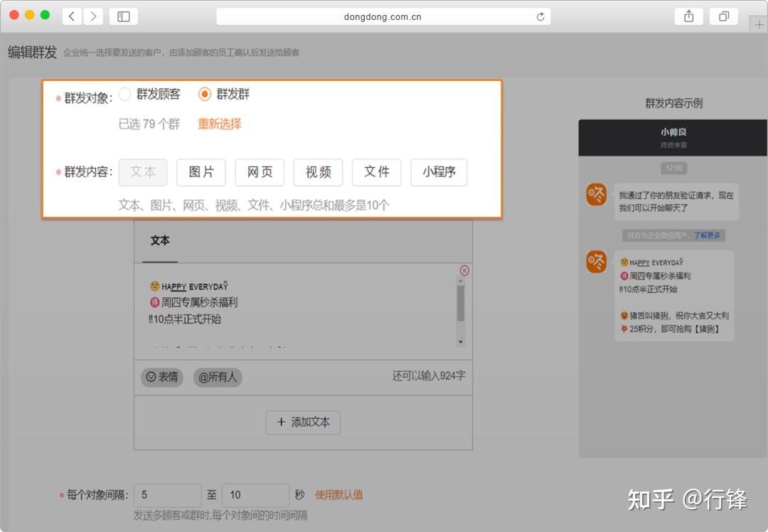Toggle the Safari sidebar icon
The image size is (768, 532).
[124, 16]
